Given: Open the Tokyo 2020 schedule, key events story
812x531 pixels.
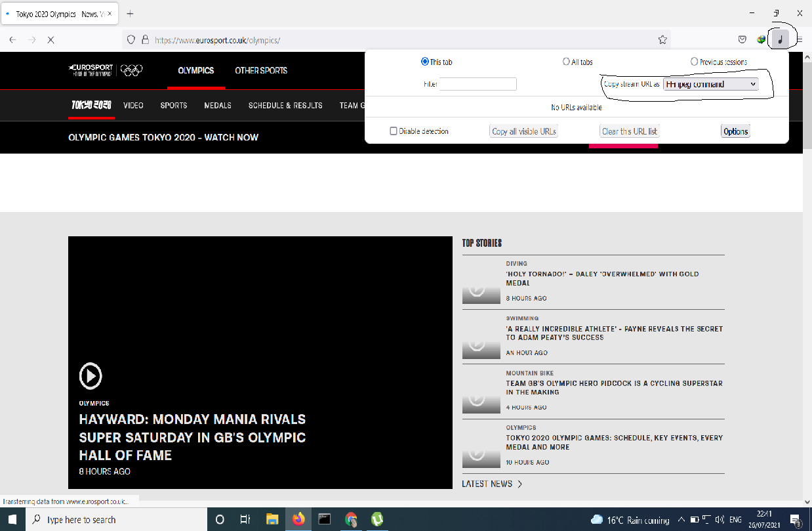Looking at the screenshot, I should coord(614,442).
